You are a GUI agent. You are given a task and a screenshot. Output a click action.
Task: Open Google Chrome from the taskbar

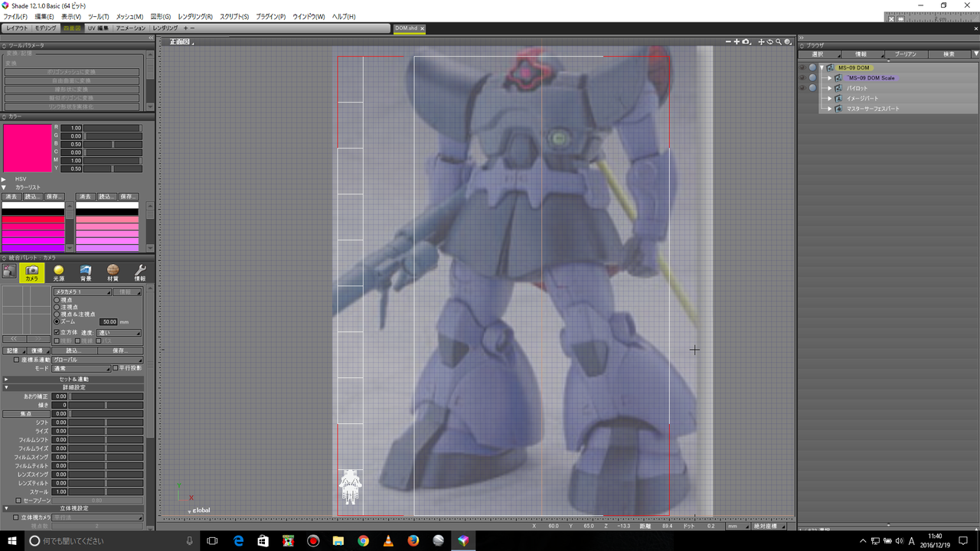pos(363,540)
